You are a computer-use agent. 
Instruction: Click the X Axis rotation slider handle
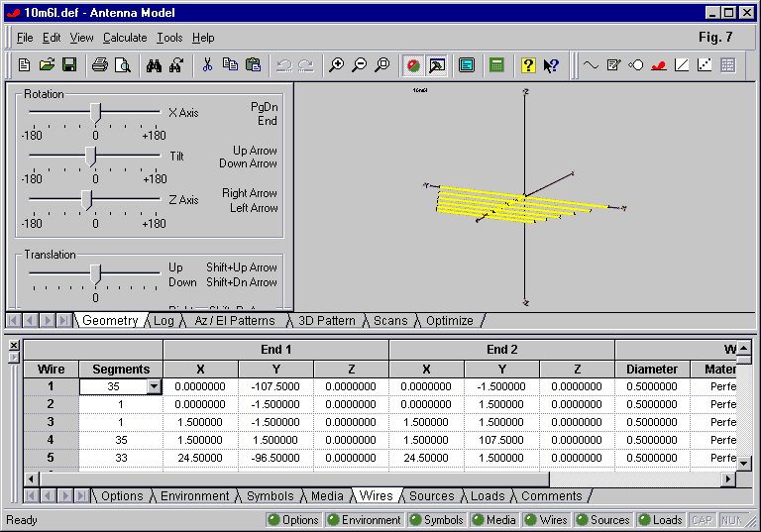click(95, 112)
